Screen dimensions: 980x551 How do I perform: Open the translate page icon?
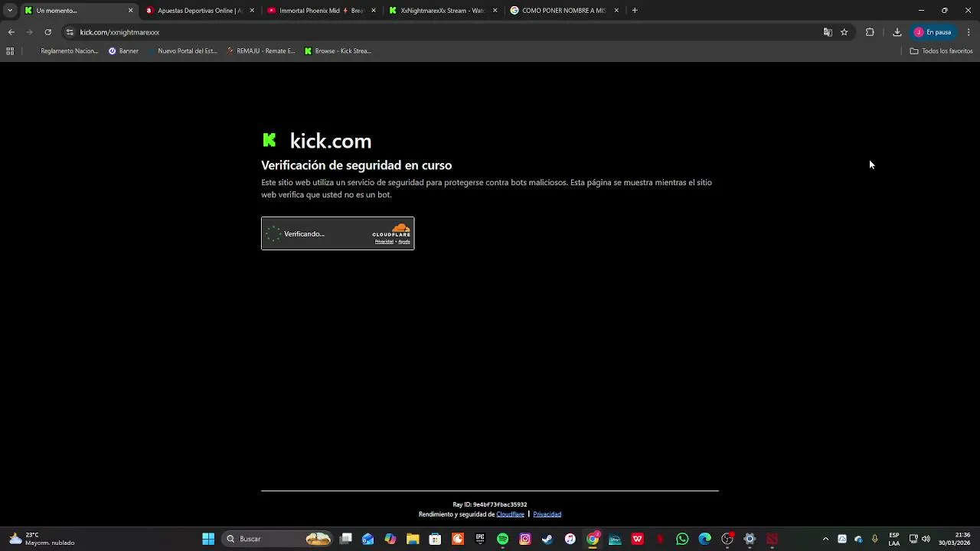click(x=828, y=32)
